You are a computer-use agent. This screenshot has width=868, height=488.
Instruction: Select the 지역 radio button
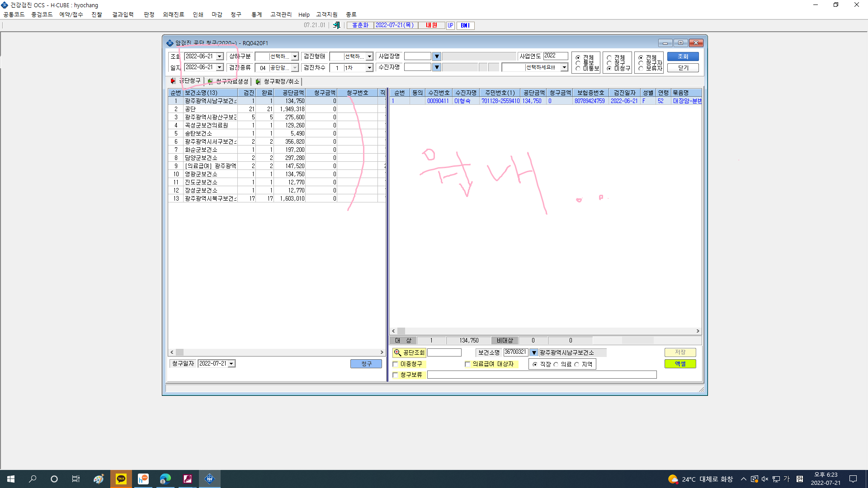[x=577, y=364]
